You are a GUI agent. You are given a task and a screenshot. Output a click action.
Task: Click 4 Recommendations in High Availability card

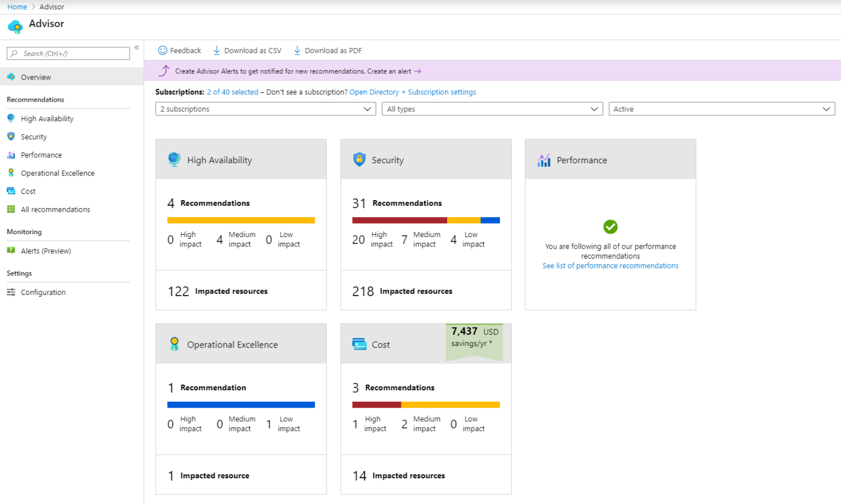209,203
